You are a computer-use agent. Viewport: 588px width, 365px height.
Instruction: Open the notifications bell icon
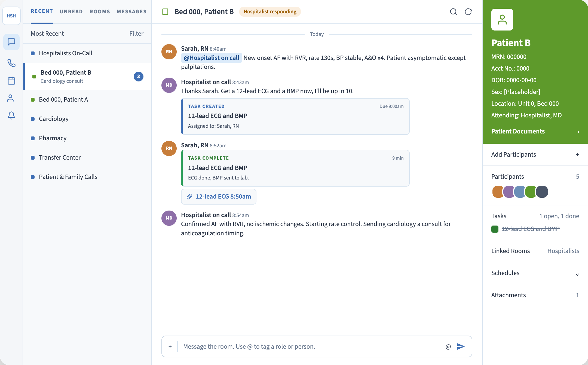click(11, 115)
